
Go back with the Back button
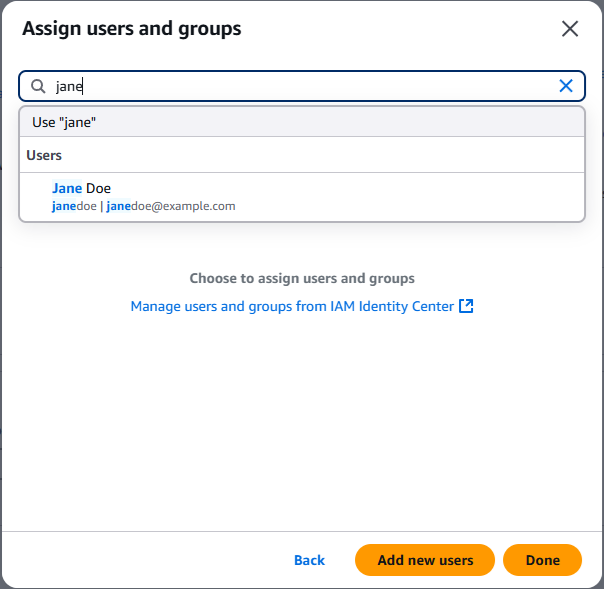click(x=309, y=560)
